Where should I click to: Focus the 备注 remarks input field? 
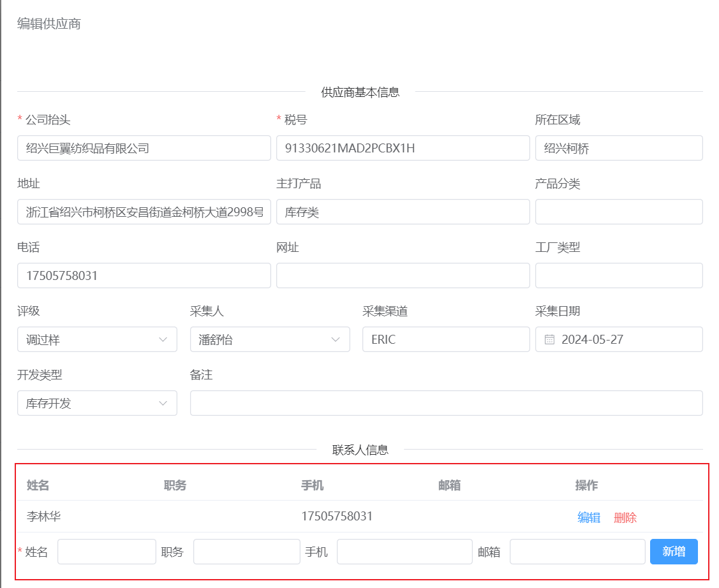coord(446,403)
